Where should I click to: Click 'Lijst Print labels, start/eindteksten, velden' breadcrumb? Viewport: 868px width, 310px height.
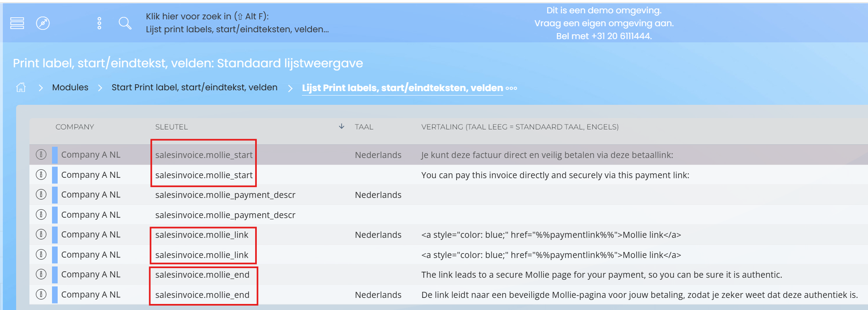click(402, 88)
